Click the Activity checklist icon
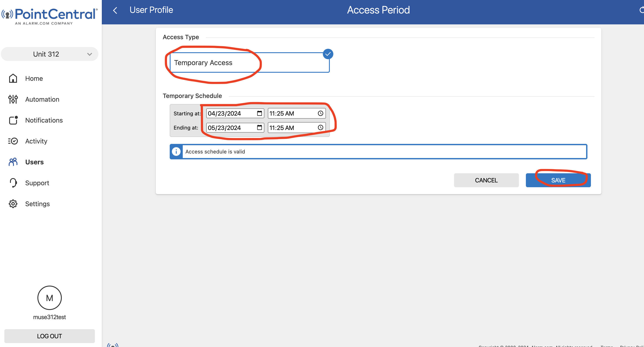The image size is (644, 347). pyautogui.click(x=13, y=141)
